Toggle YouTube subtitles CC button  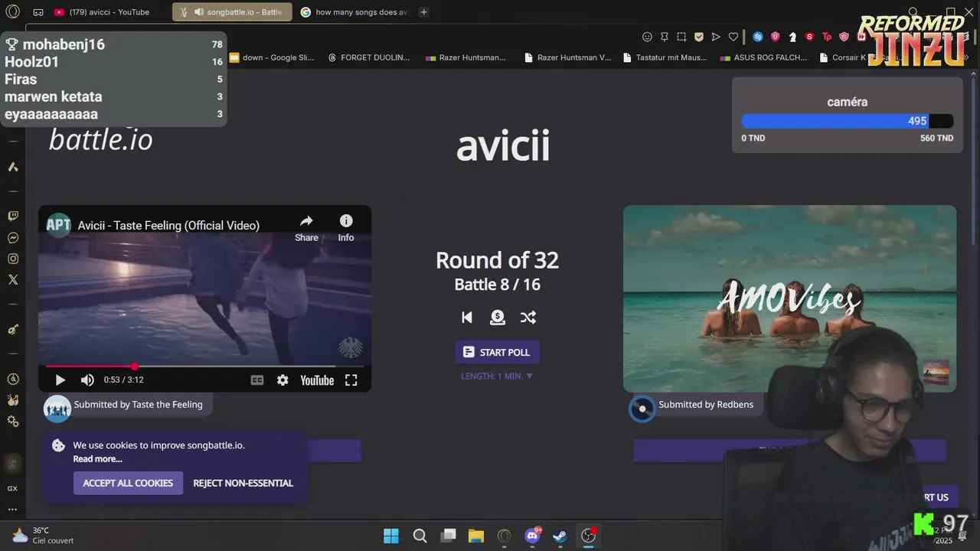click(257, 380)
